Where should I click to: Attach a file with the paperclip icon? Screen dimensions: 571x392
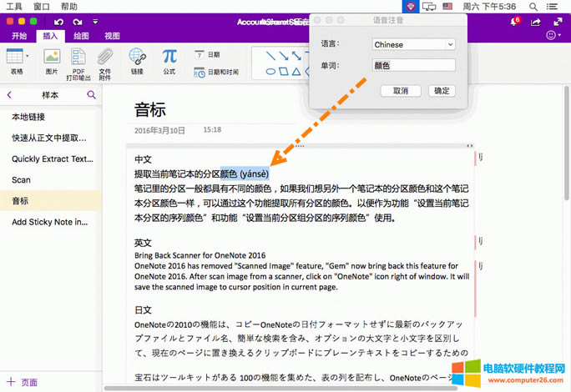tap(105, 57)
